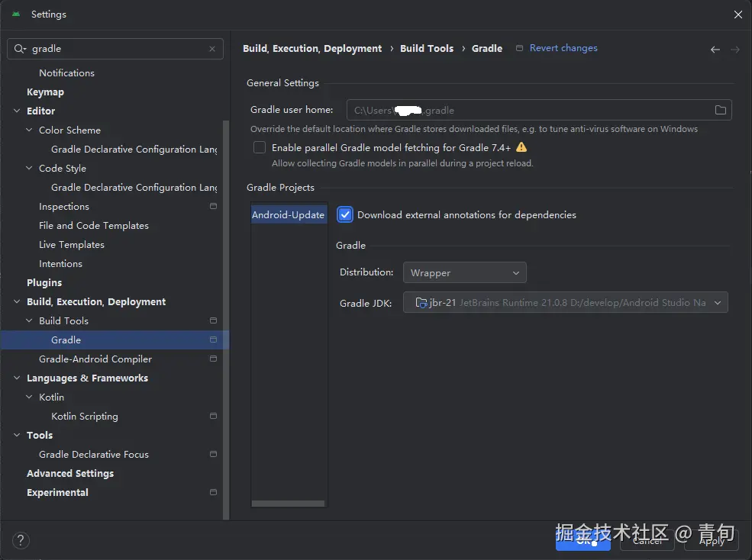
Task: Enable parallel Gradle model fetching checkbox
Action: pyautogui.click(x=260, y=147)
